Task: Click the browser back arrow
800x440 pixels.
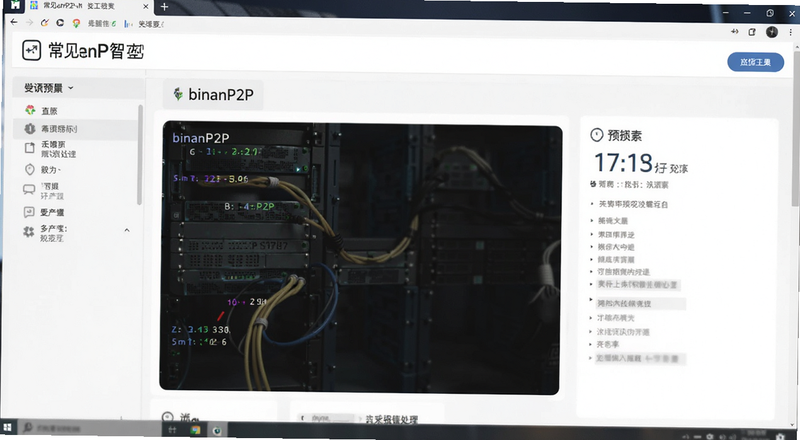Action: pos(14,22)
